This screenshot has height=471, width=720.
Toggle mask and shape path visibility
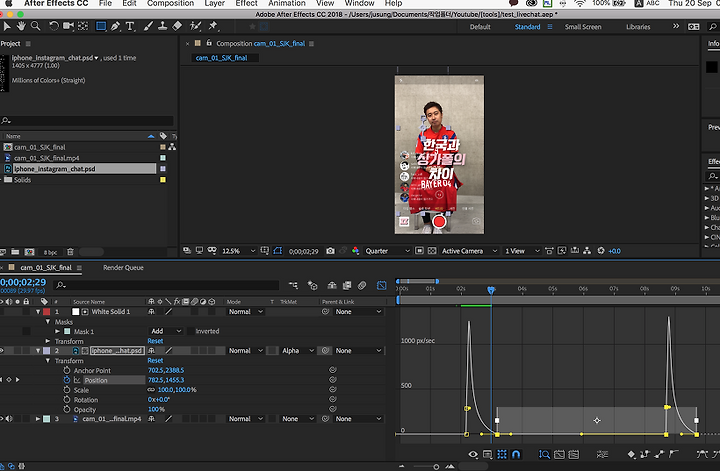[x=278, y=251]
